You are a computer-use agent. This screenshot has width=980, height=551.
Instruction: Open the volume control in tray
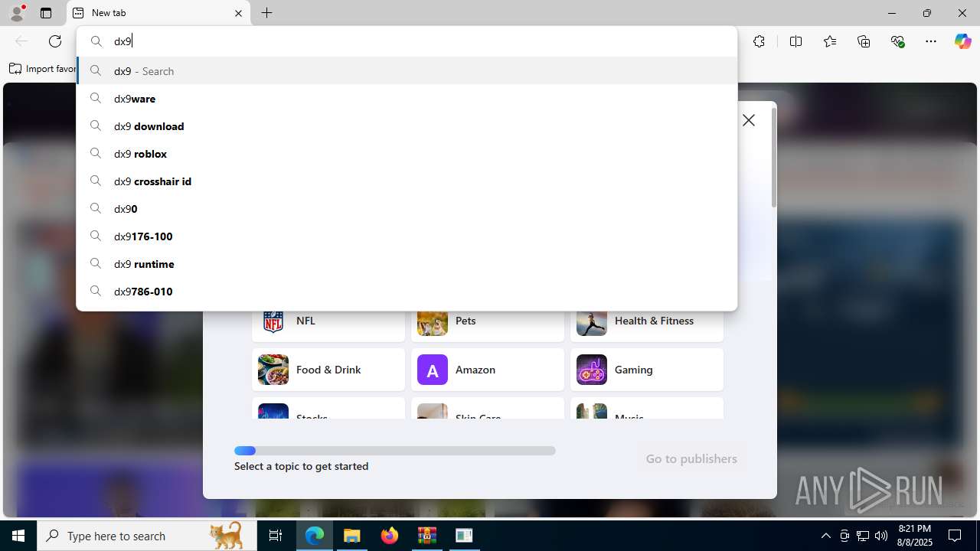coord(880,536)
